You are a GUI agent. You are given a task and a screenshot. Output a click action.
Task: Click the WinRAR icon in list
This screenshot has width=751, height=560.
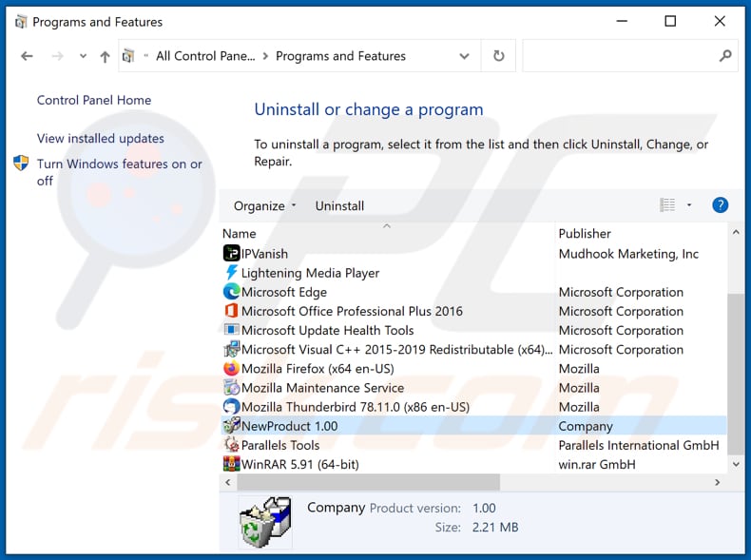[x=231, y=464]
